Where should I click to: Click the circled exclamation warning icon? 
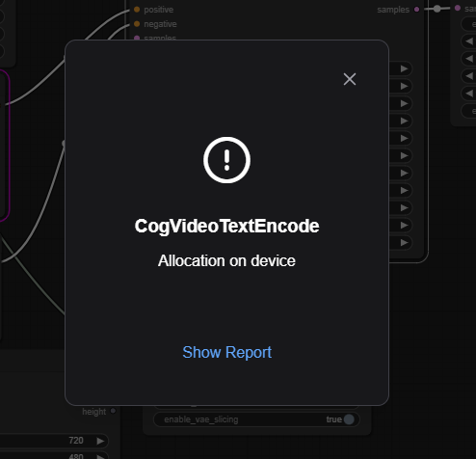(226, 160)
